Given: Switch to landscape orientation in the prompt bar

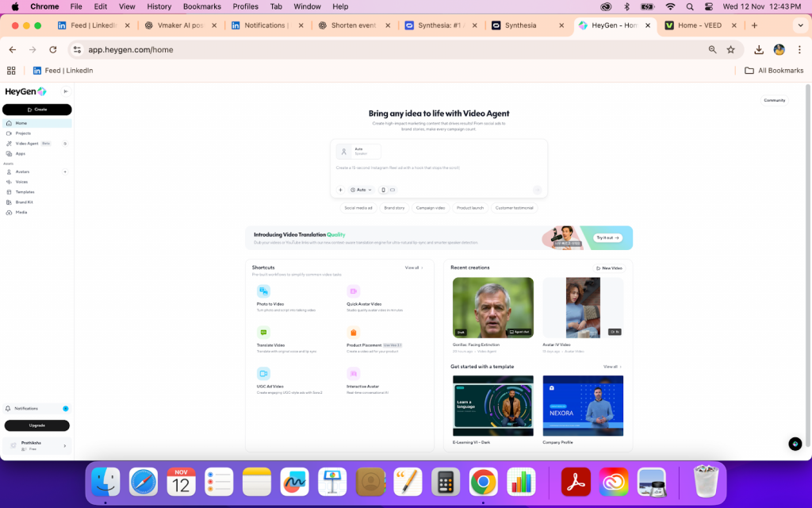Looking at the screenshot, I should (393, 190).
